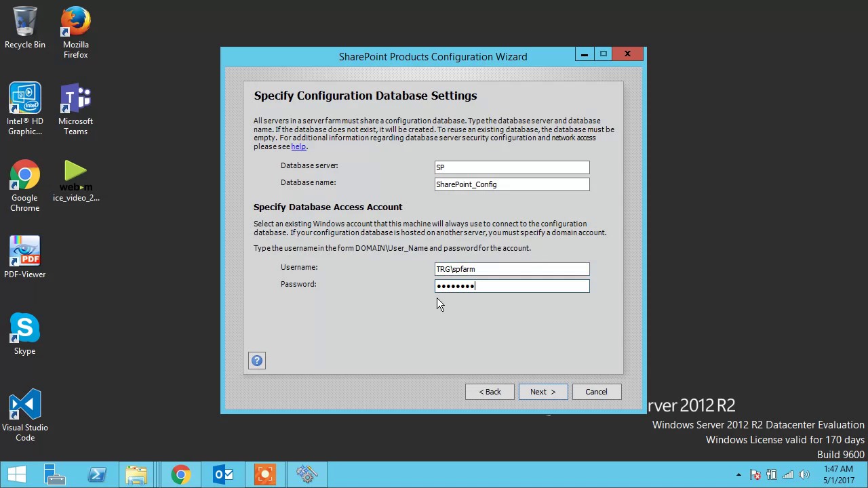Click the battery power tray icon
The width and height of the screenshot is (868, 488).
coord(772,475)
